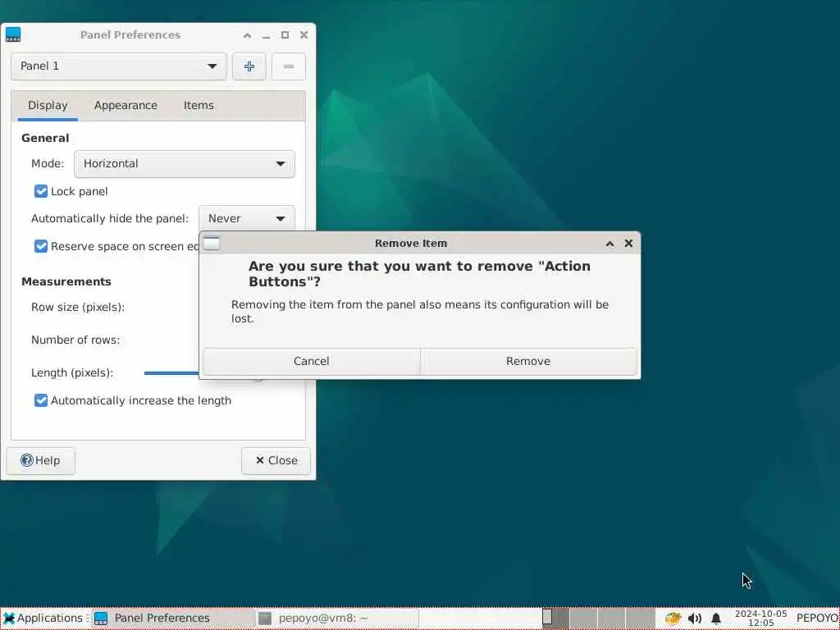Viewport: 840px width, 630px height.
Task: Open the volume control tray icon
Action: [694, 619]
